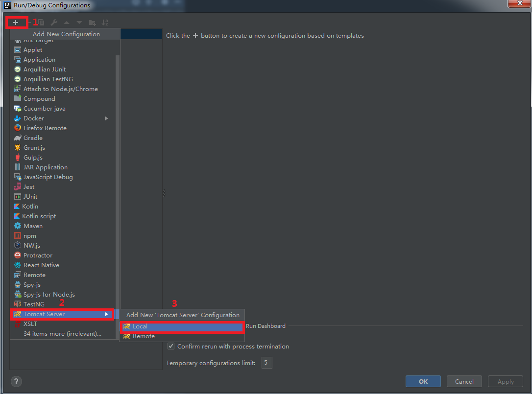Select Arquillian JUnit entry

[x=63, y=70]
